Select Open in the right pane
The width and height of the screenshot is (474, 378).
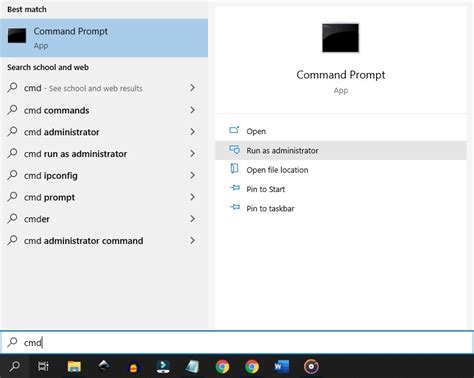coord(341,131)
